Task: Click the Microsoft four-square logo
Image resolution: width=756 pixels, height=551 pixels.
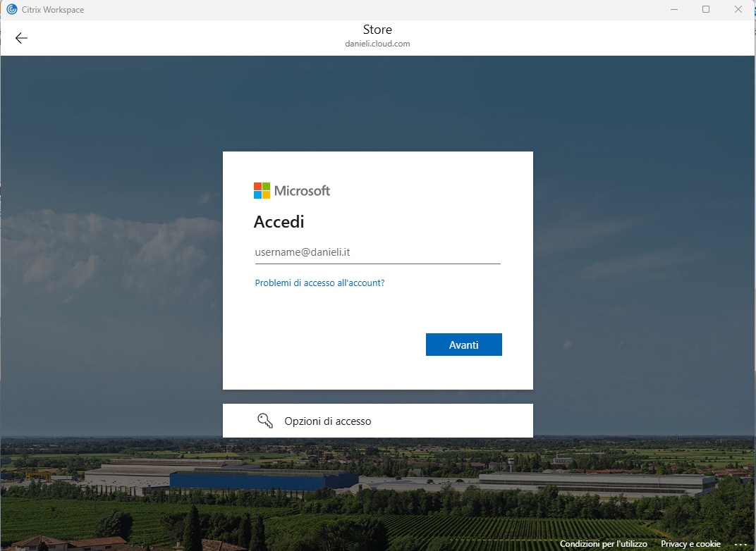Action: click(262, 190)
